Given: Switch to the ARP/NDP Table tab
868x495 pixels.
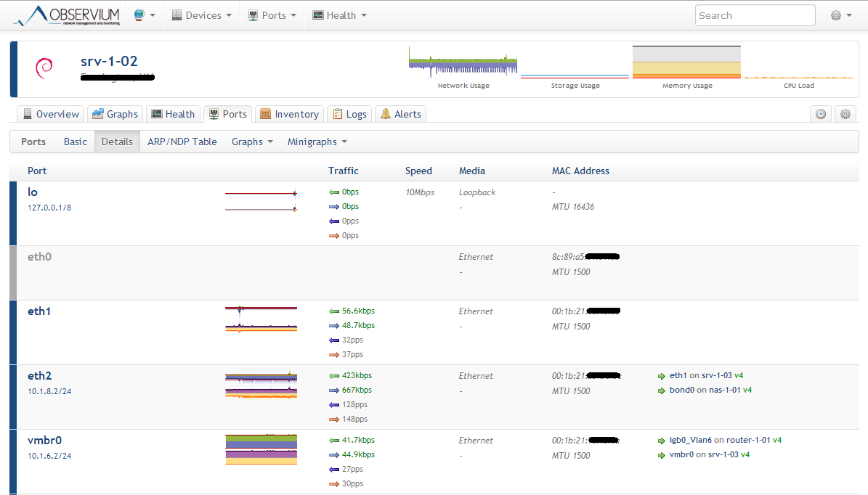Looking at the screenshot, I should 182,142.
